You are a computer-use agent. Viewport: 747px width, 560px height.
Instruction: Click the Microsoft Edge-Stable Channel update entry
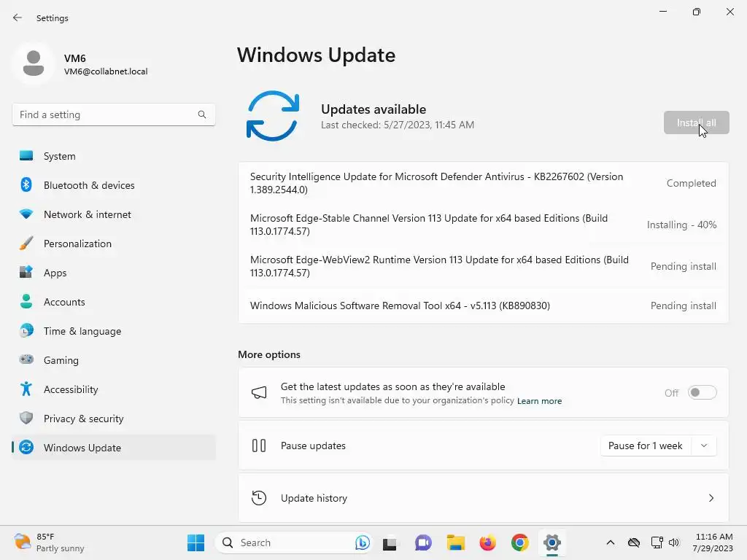point(483,225)
